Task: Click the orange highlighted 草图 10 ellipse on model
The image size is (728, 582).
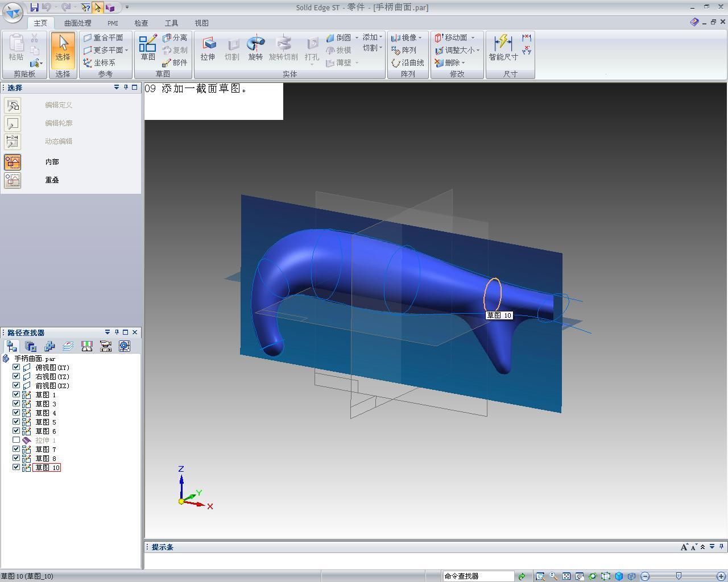Action: point(493,295)
